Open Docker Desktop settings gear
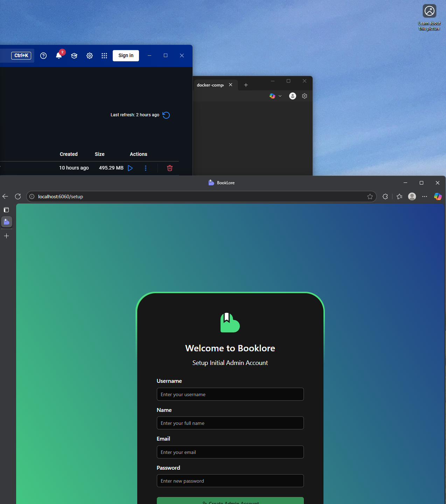Screen dimensions: 446x504 pyautogui.click(x=90, y=56)
